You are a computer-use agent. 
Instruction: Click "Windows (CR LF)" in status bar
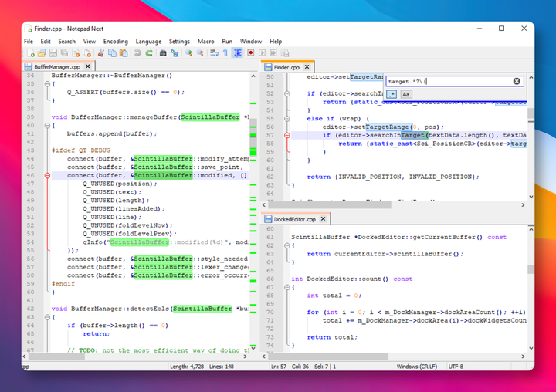tap(417, 367)
